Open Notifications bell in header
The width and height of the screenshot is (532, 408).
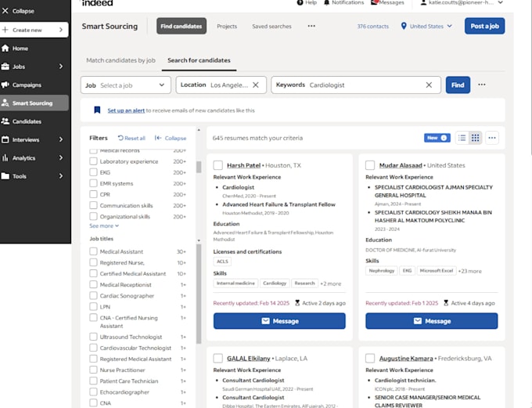(x=326, y=2)
